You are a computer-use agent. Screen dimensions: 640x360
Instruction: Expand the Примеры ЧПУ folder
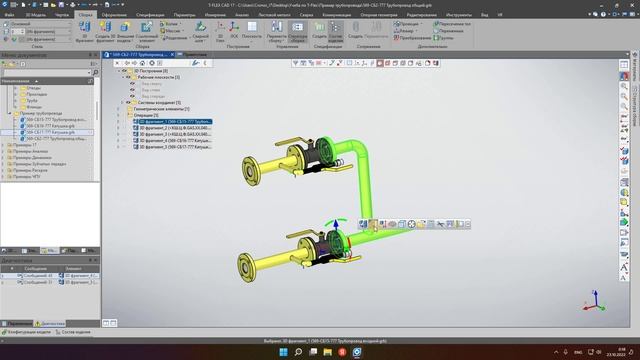(x=3, y=177)
